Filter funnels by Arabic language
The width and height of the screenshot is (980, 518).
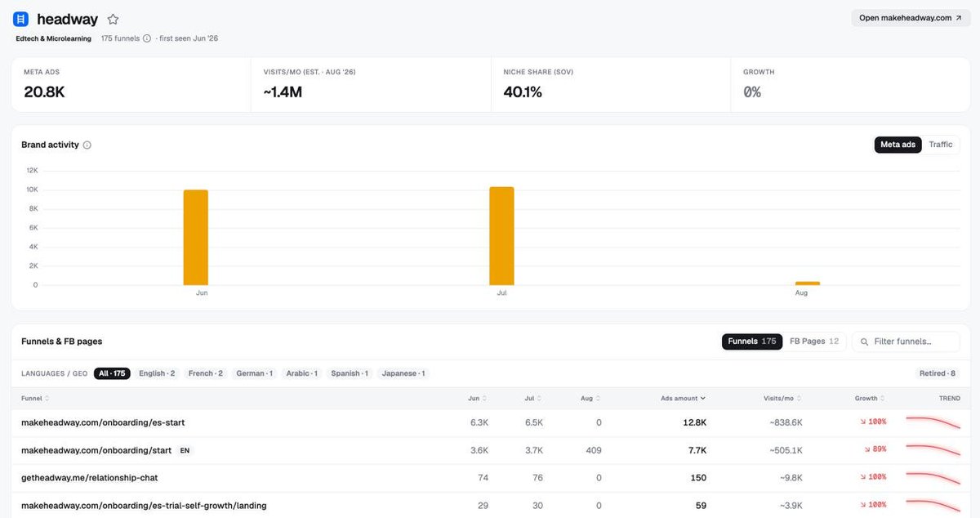click(302, 373)
